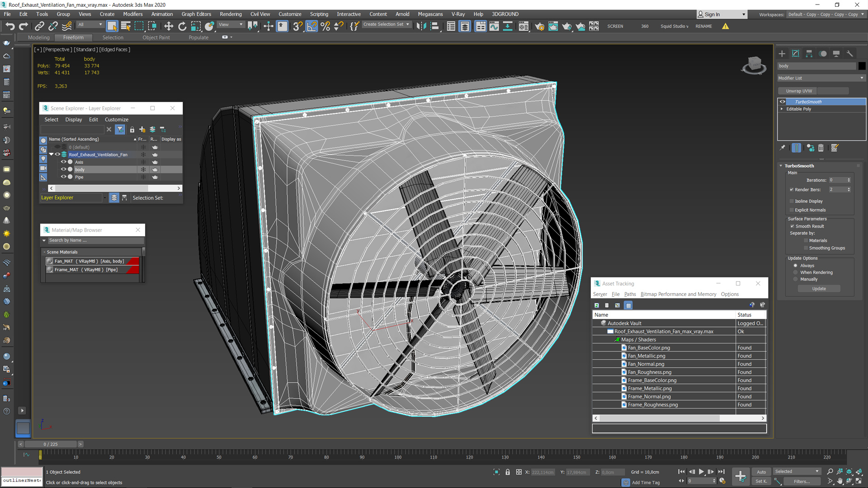The height and width of the screenshot is (488, 868).
Task: Select the Manually update radio button
Action: point(795,279)
